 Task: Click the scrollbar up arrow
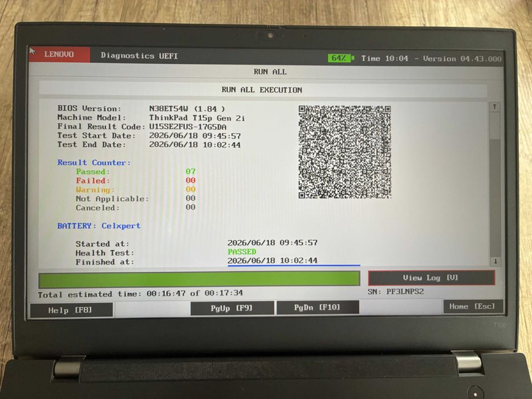(x=495, y=107)
